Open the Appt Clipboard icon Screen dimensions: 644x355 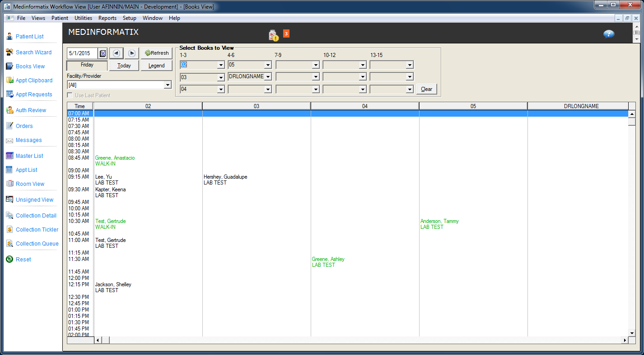pyautogui.click(x=9, y=80)
